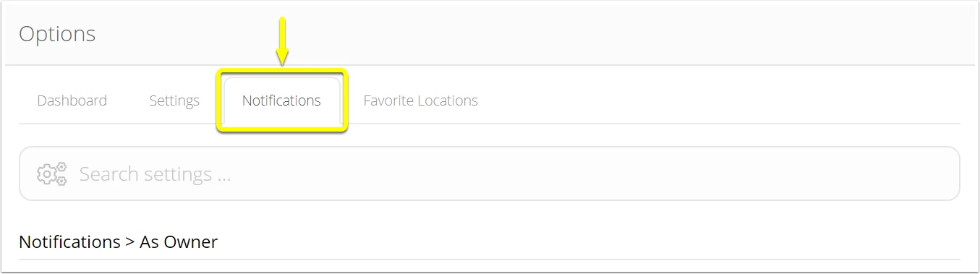Select the Notifications tab

[281, 100]
